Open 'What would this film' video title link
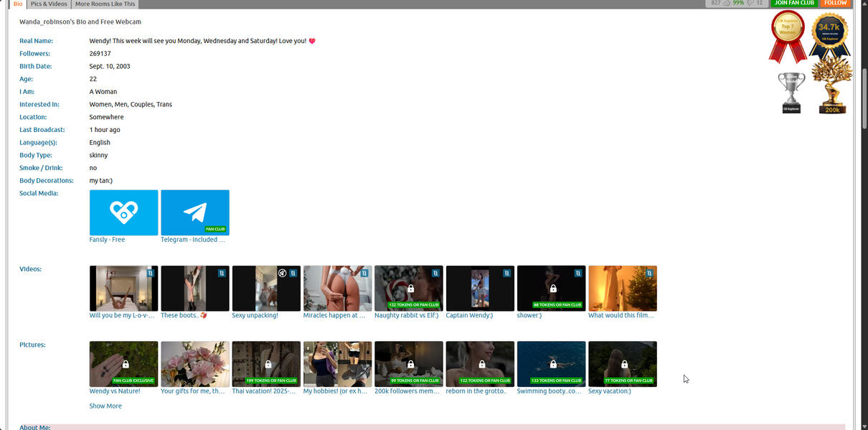Image resolution: width=868 pixels, height=430 pixels. tap(621, 315)
